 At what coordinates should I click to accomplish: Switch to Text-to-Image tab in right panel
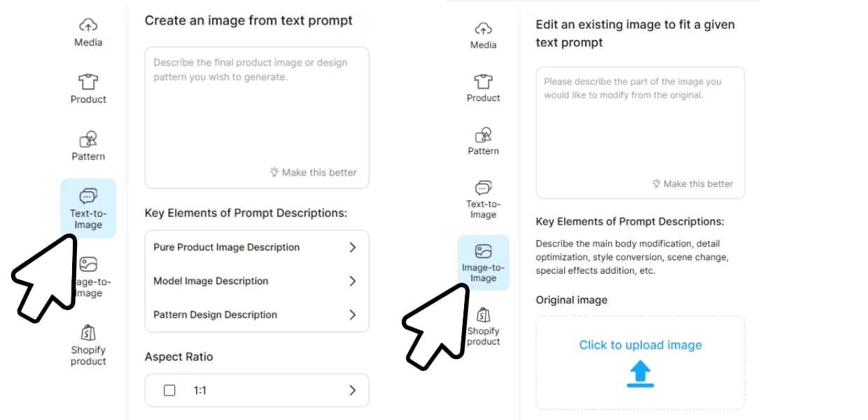click(x=483, y=197)
